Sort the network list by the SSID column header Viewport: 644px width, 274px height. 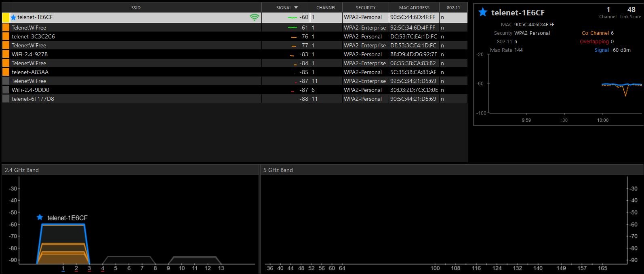coord(136,8)
